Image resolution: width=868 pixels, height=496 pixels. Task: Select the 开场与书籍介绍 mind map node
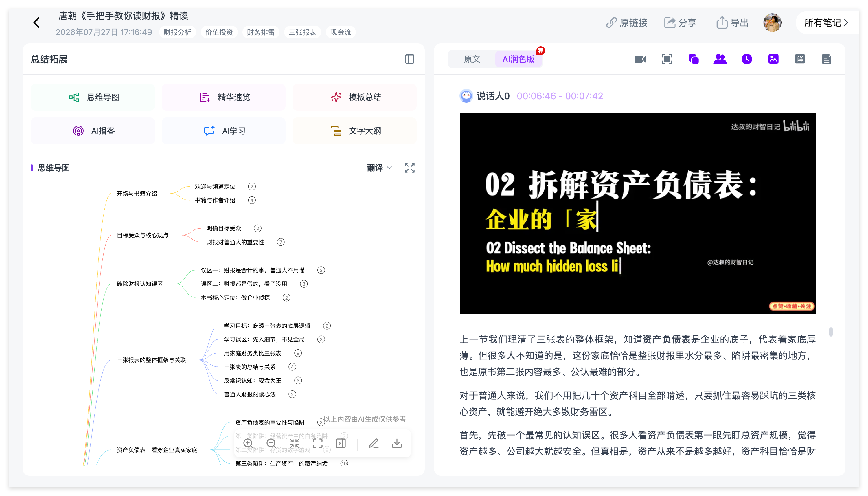[137, 194]
